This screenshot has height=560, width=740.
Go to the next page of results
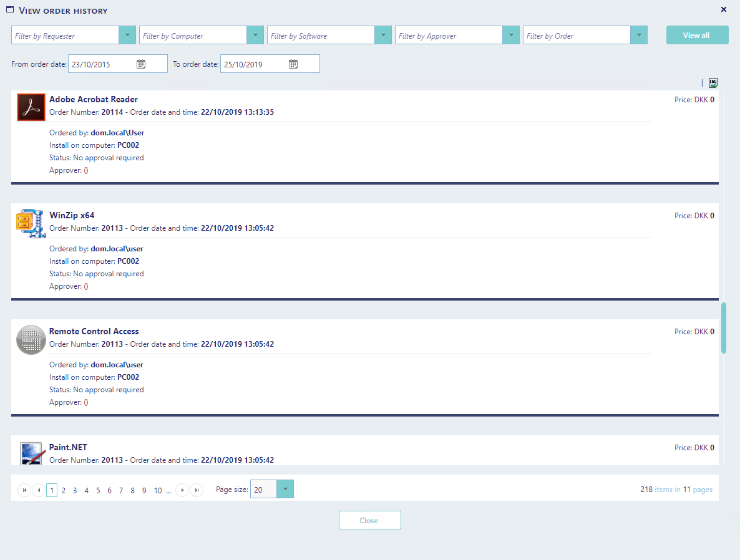point(182,490)
